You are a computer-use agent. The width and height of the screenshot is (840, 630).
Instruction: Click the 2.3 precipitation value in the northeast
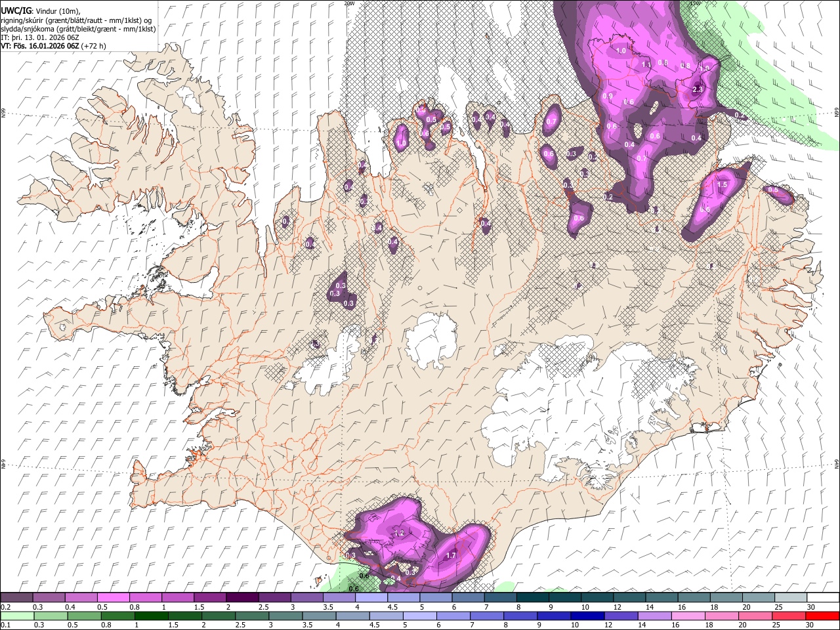tap(698, 89)
